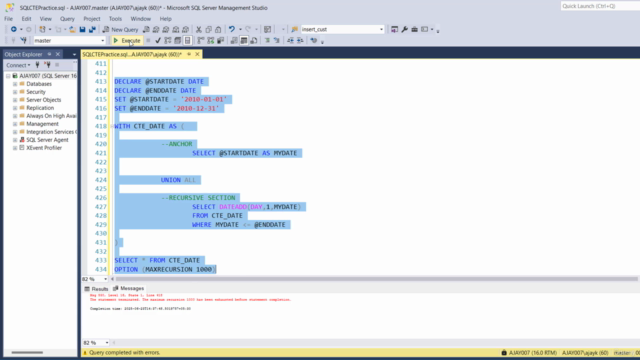Close the SQLCTEPractice.sql tab

(197, 54)
